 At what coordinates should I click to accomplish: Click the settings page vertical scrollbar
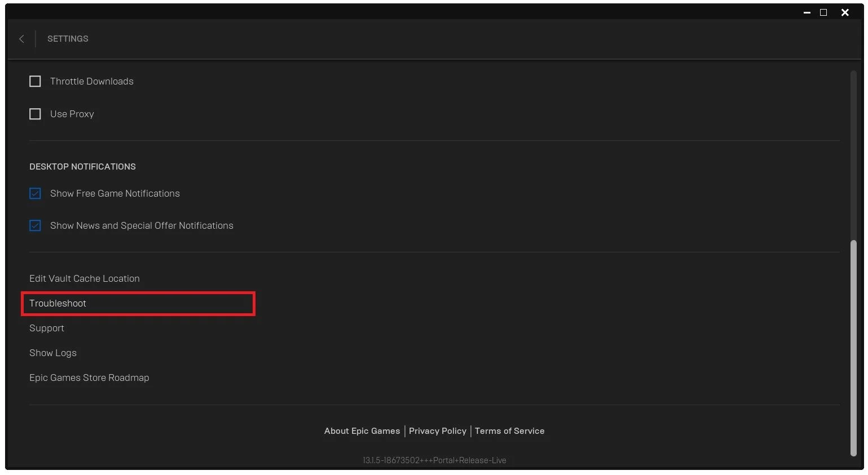[853, 348]
